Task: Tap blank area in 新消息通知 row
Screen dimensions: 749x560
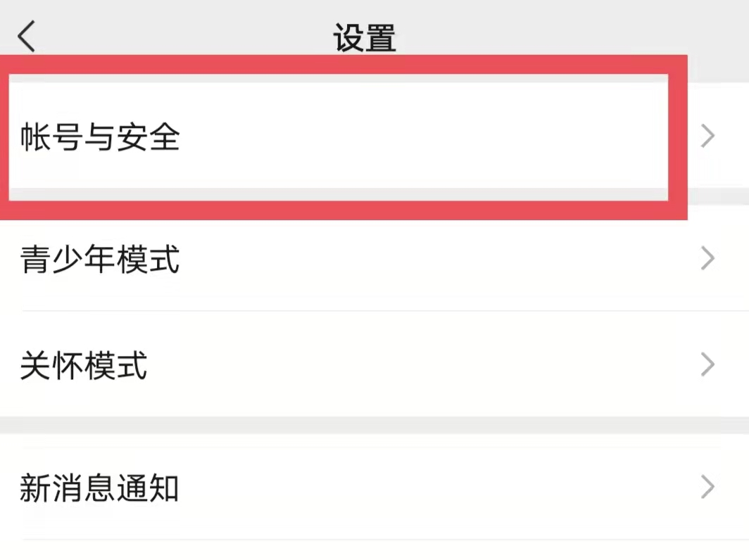Action: [x=422, y=488]
